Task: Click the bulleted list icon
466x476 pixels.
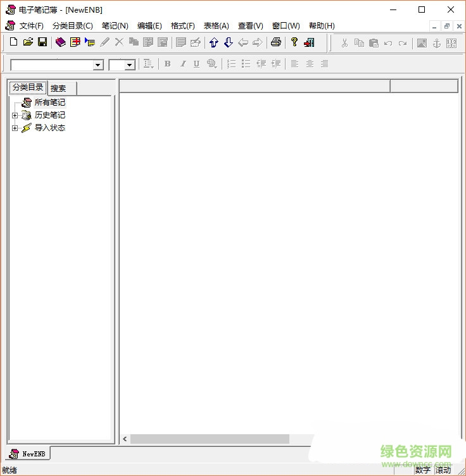Action: pyautogui.click(x=246, y=64)
